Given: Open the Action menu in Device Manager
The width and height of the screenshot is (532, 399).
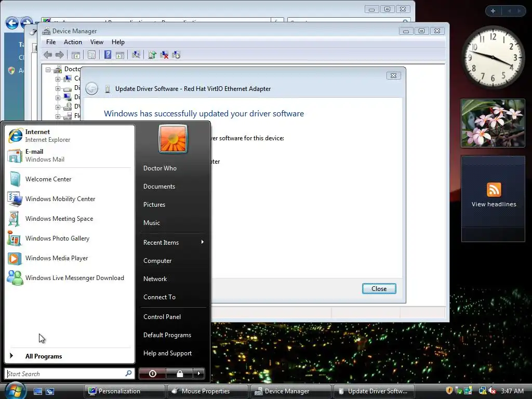Looking at the screenshot, I should [x=73, y=42].
